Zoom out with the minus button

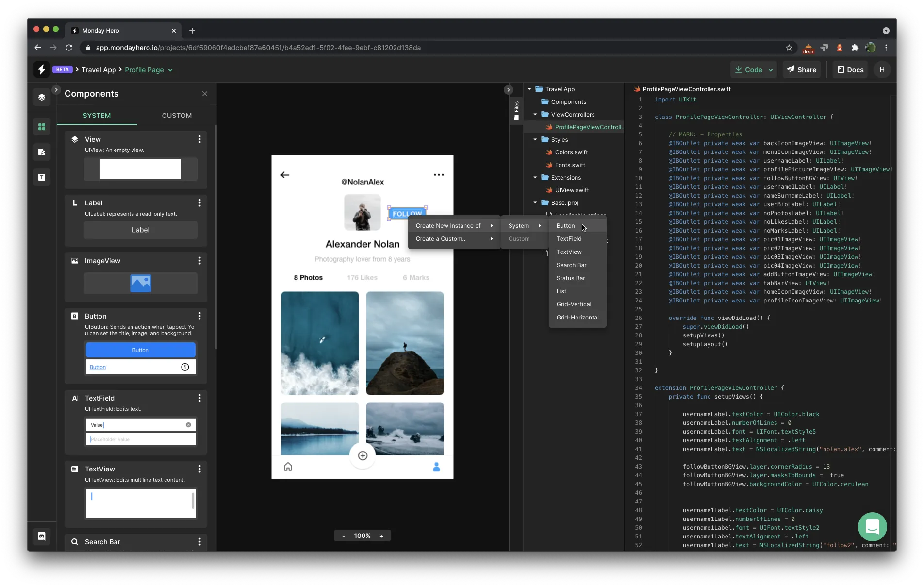click(x=344, y=536)
